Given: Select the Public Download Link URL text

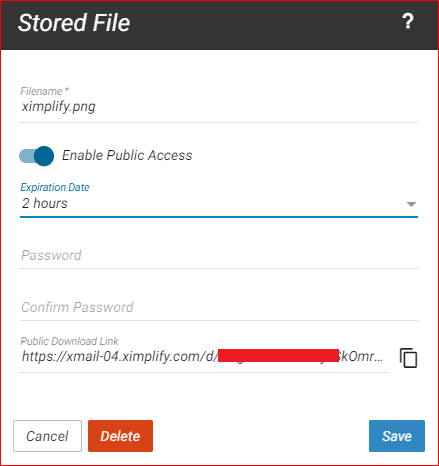Looking at the screenshot, I should point(204,357).
